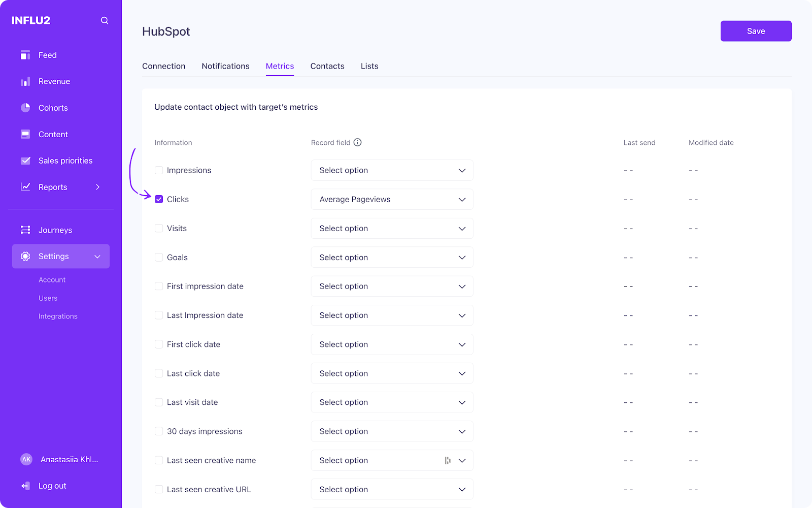Click the Feed icon in sidebar
Screen dimensions: 812x508
point(25,55)
